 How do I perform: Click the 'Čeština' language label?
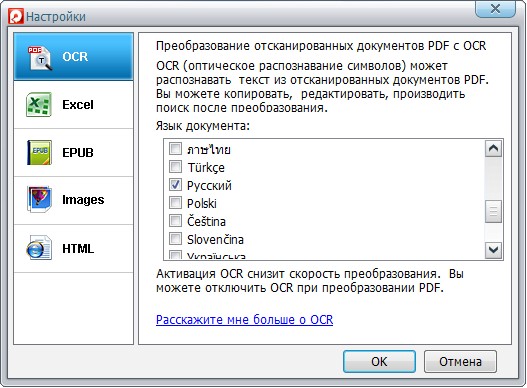click(206, 221)
